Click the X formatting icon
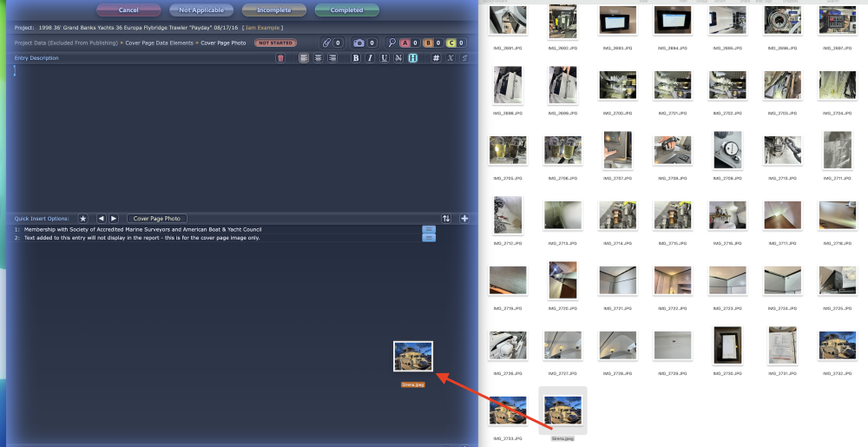The image size is (868, 447). point(450,58)
